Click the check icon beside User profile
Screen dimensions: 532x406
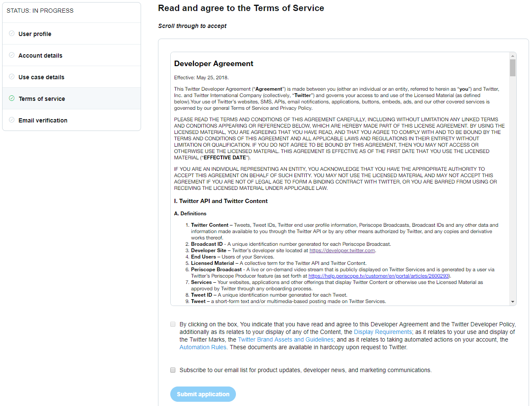11,33
